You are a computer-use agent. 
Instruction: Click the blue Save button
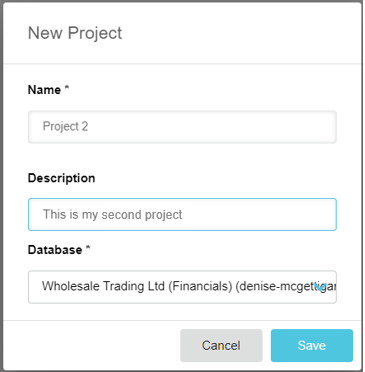pos(312,345)
